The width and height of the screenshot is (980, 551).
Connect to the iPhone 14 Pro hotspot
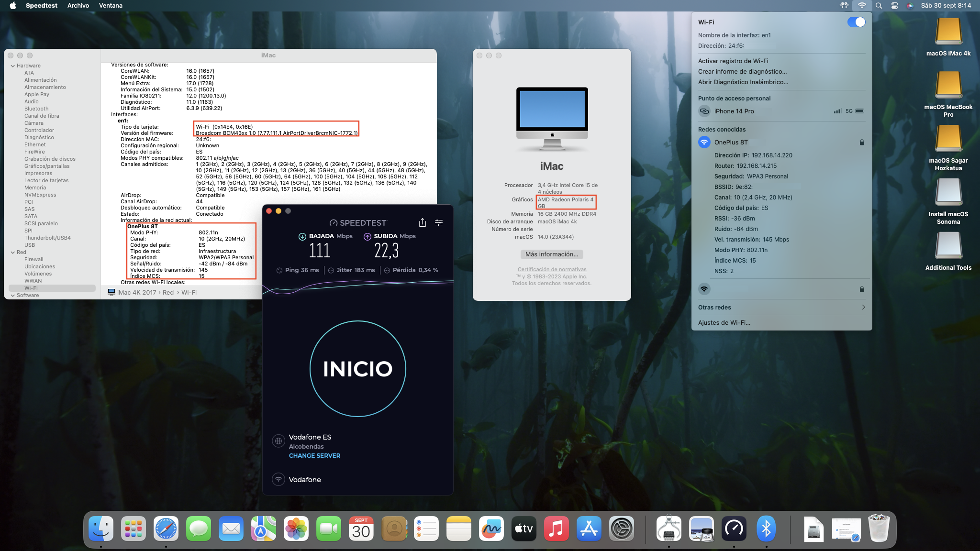781,111
